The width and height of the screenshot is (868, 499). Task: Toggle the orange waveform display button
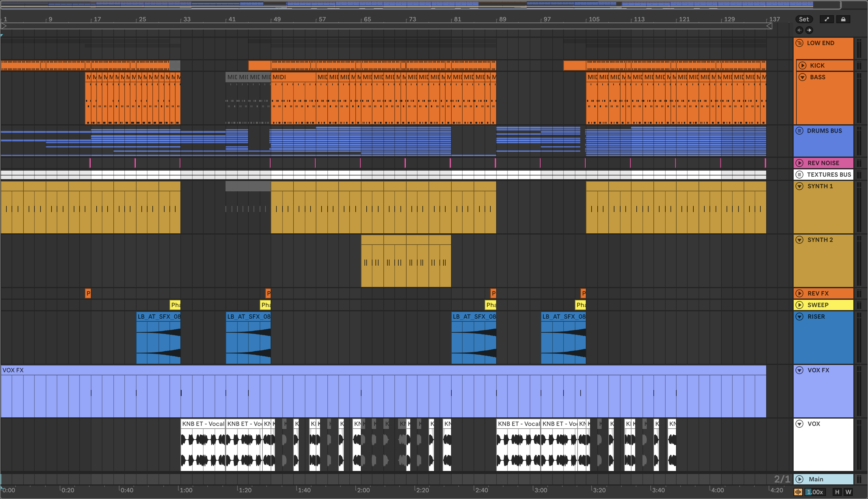pos(798,492)
